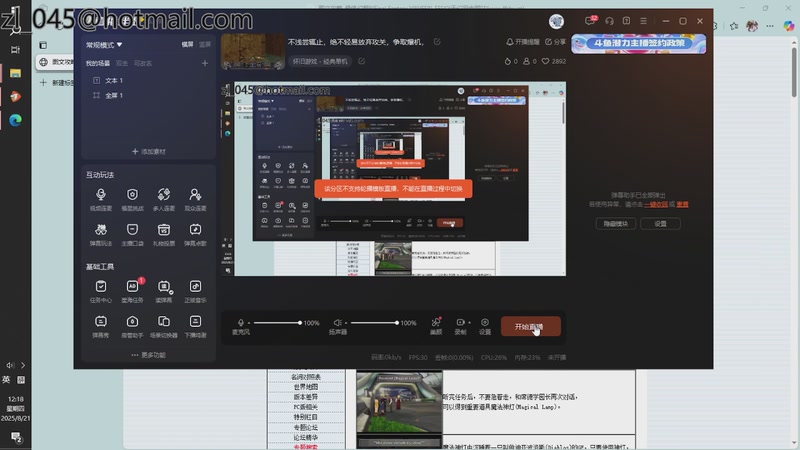The height and width of the screenshot is (450, 800).
Task: Open the help question mark icon
Action: (x=626, y=21)
